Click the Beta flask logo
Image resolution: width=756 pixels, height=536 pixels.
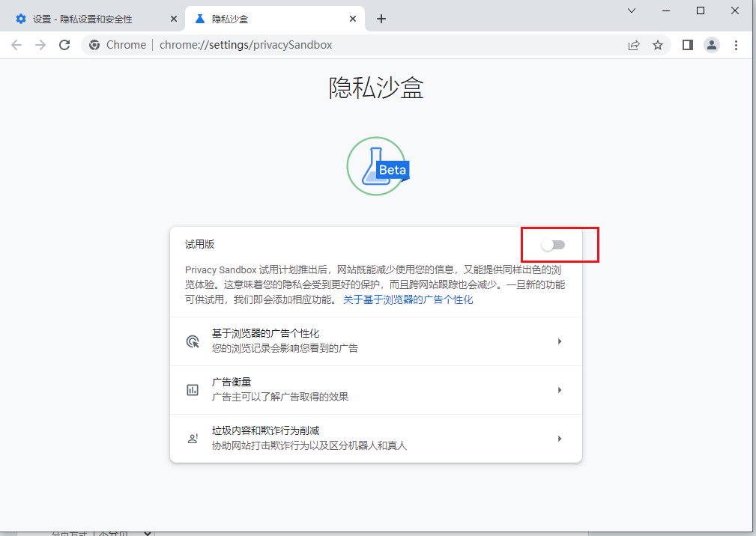[x=378, y=166]
